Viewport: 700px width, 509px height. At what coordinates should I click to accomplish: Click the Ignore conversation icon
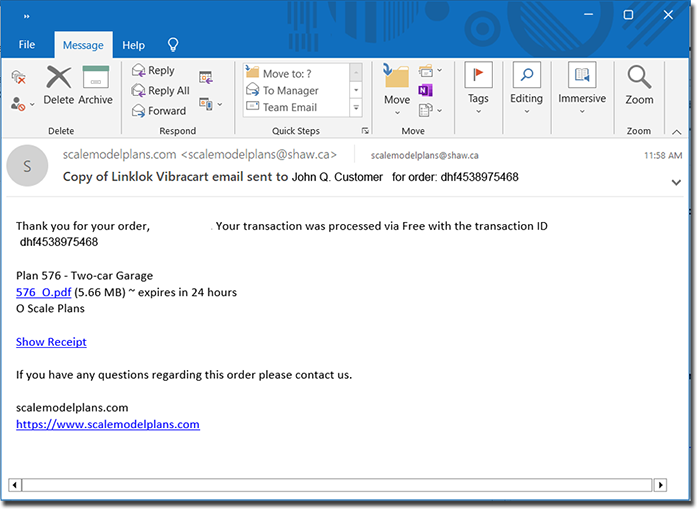(18, 78)
